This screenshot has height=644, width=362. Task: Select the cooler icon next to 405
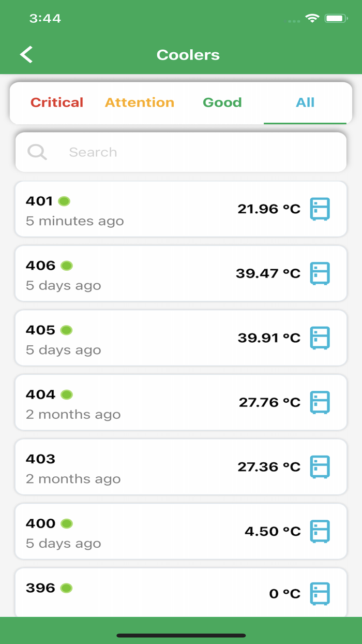click(321, 338)
